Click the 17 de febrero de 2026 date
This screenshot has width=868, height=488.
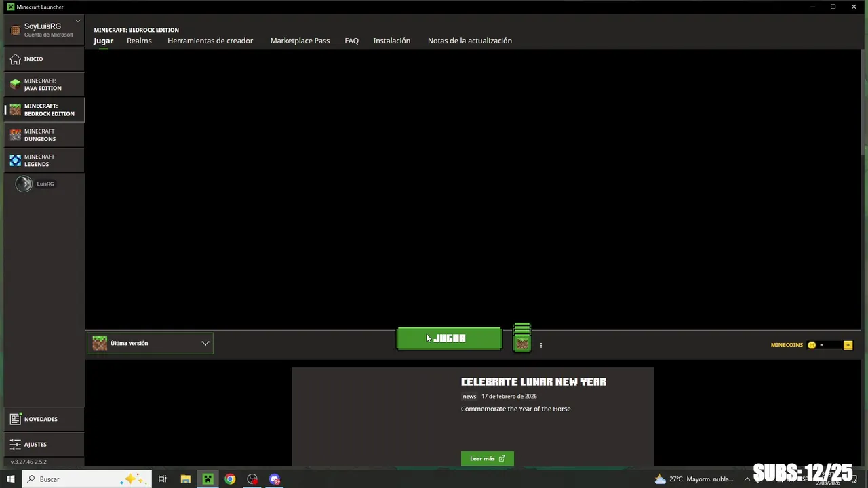pos(509,396)
